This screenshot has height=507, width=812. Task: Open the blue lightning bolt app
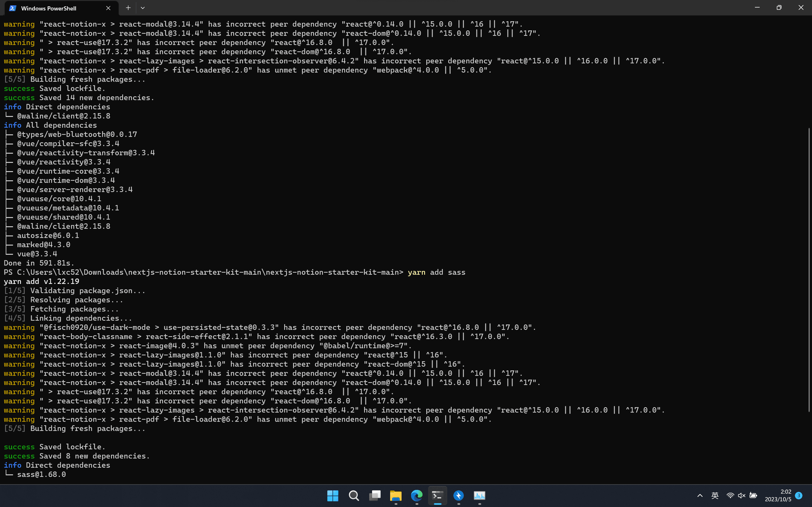click(459, 496)
